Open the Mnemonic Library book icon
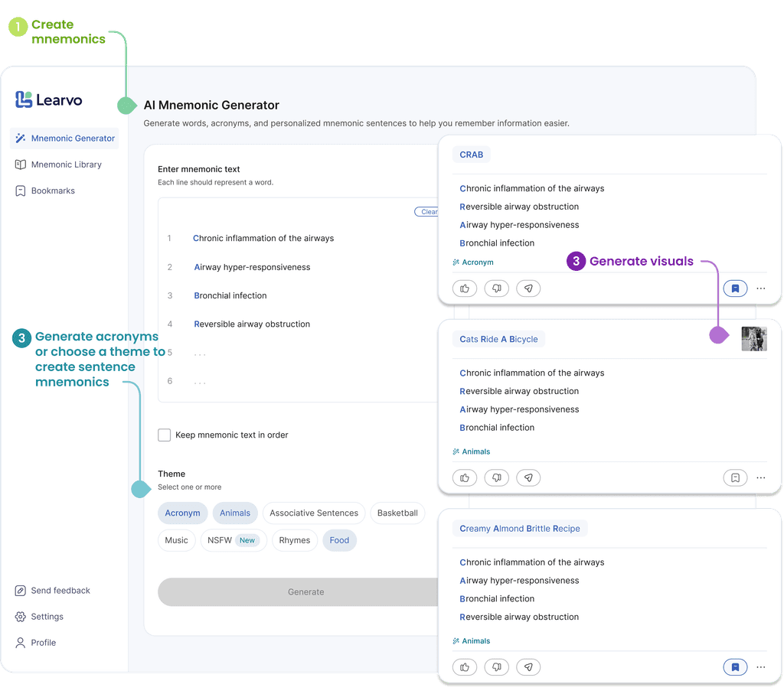 point(21,165)
